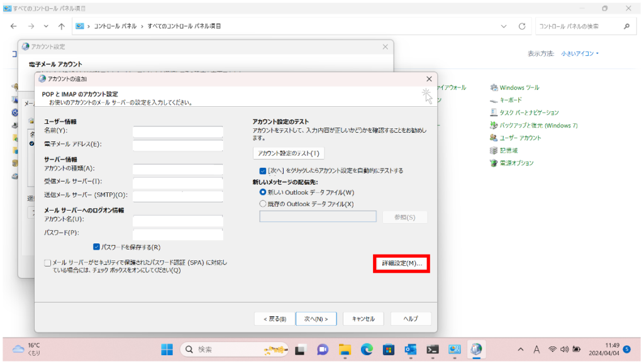
Task: Open the 表示方法 小さいアイコン dropdown
Action: (x=580, y=54)
